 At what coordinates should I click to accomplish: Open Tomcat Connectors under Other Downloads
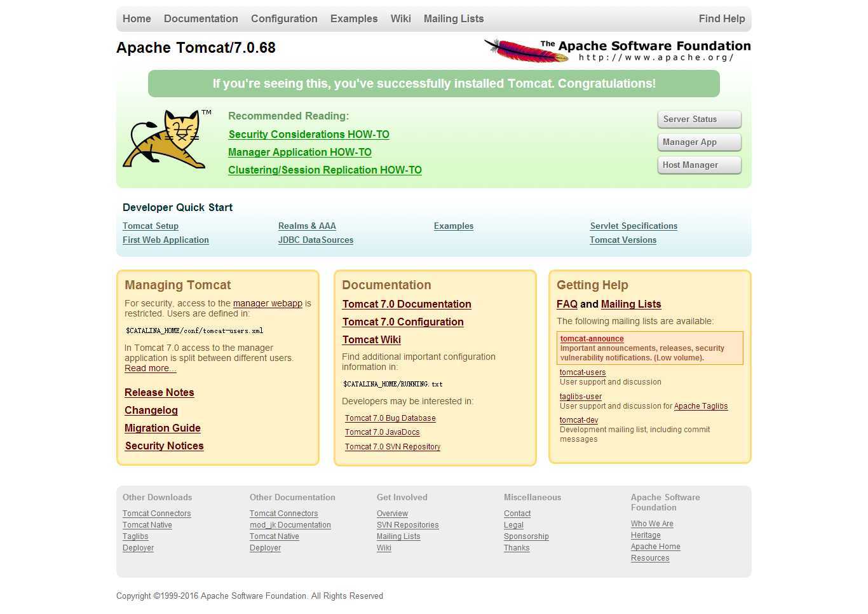click(x=157, y=514)
